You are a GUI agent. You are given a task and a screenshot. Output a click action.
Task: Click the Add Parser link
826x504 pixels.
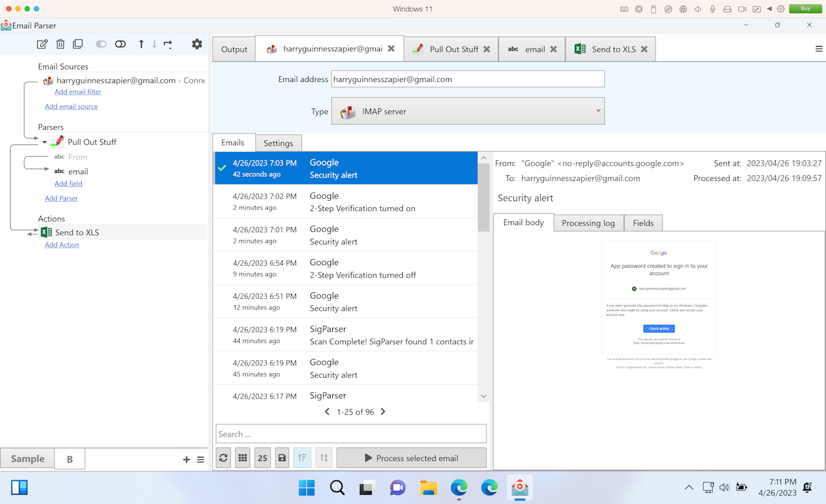61,199
